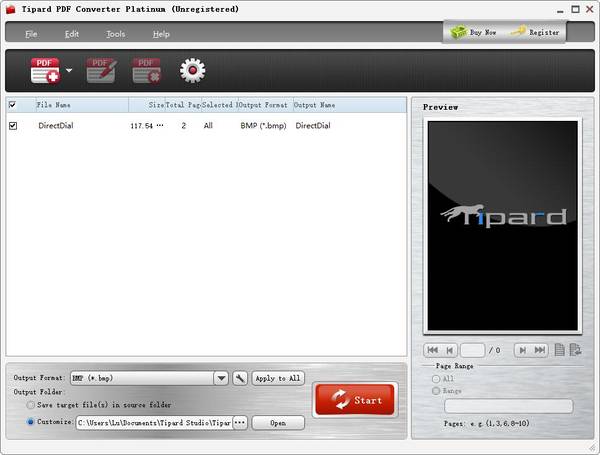Toggle the select-all header checkbox
This screenshot has width=600, height=455.
(12, 104)
